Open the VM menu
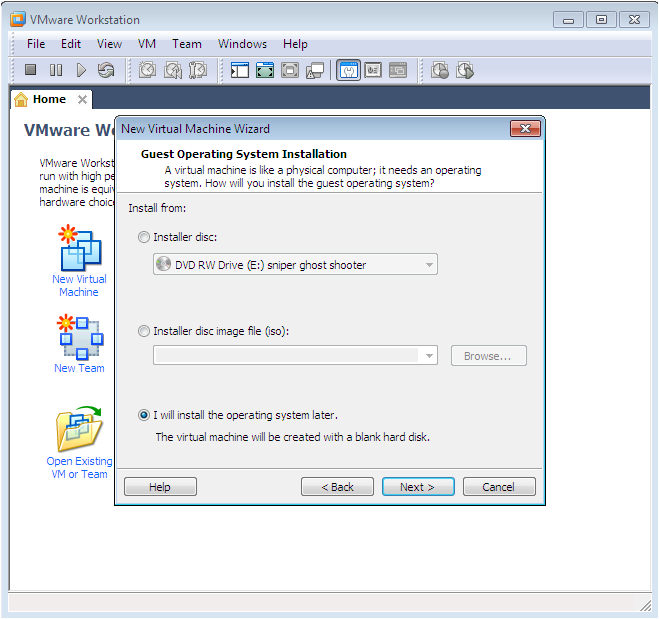The height and width of the screenshot is (619, 659). coord(147,44)
